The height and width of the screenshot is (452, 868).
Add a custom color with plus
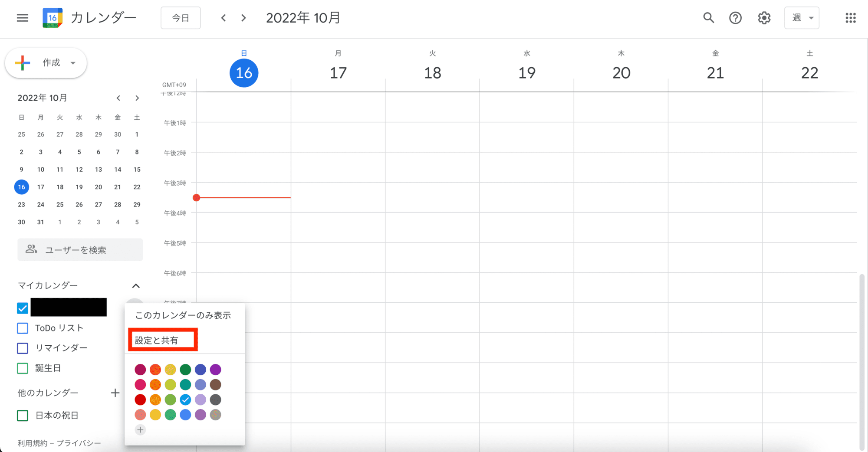pyautogui.click(x=140, y=430)
